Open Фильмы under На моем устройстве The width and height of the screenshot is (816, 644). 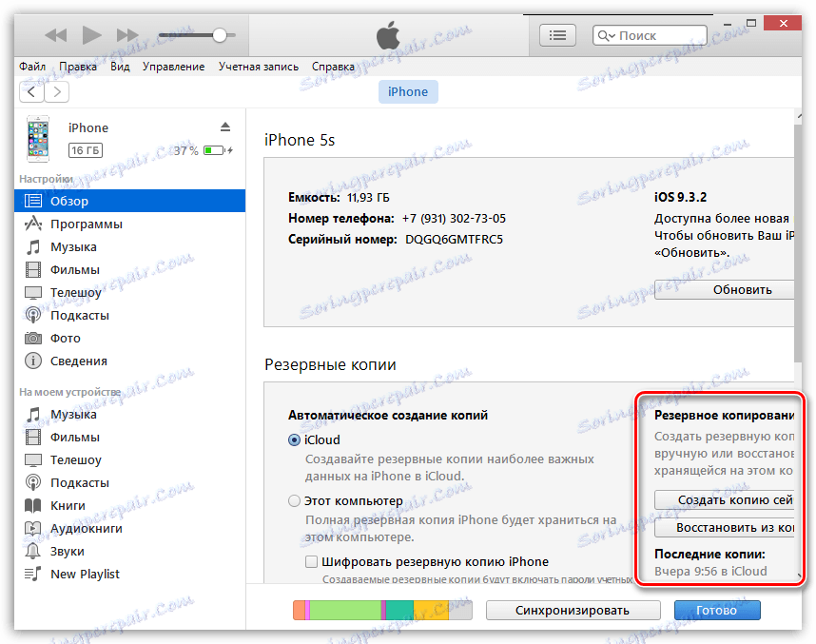click(x=129, y=438)
